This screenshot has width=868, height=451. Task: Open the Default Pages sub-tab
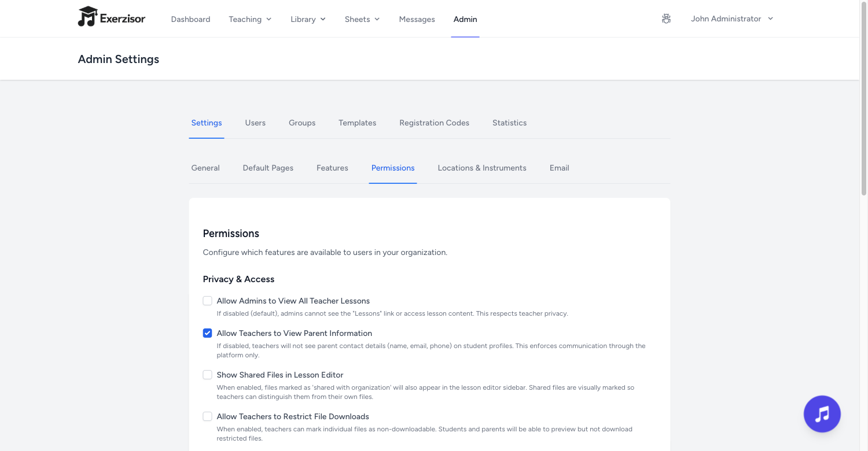tap(268, 168)
